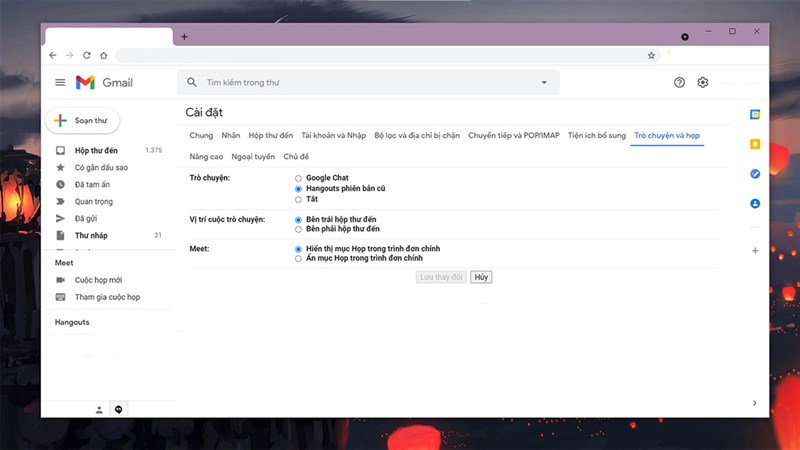Click Hủy cancel button
The width and height of the screenshot is (800, 450).
pos(481,277)
